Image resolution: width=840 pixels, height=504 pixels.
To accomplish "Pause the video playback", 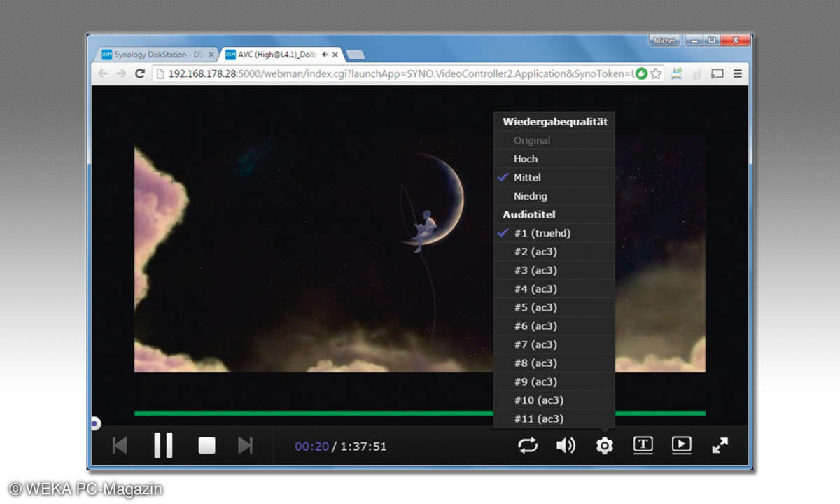I will (163, 445).
